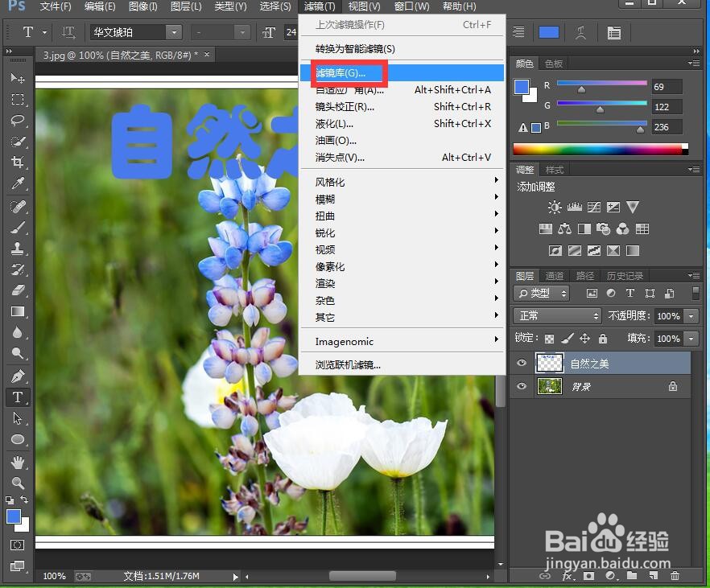Add a Levels adjustment

[574, 208]
